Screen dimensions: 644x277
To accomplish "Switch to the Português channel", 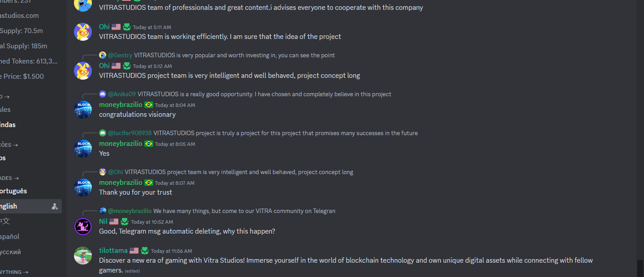I will [30, 191].
